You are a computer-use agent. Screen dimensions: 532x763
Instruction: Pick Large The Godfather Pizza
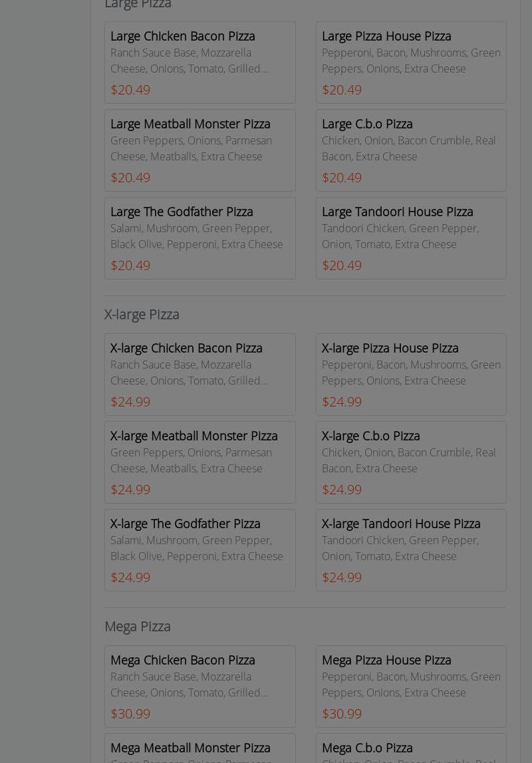[199, 238]
